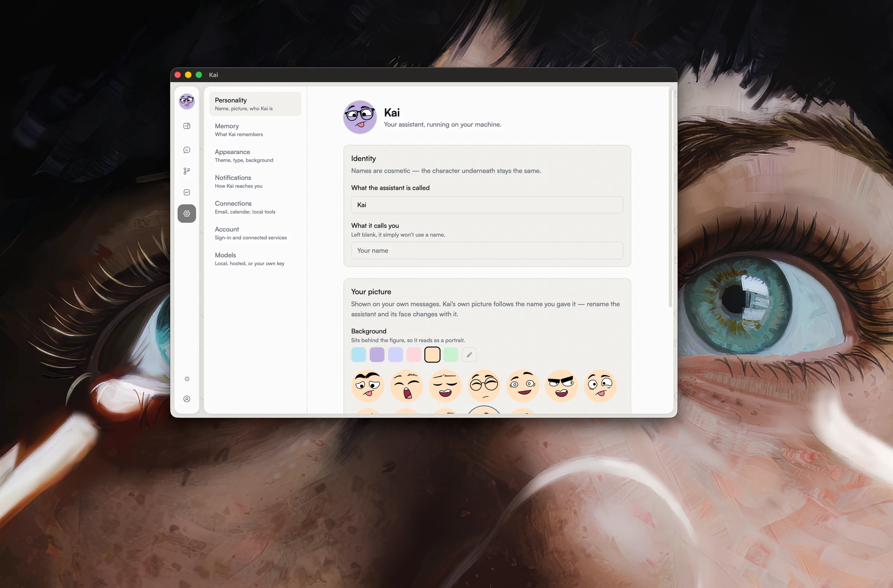Image resolution: width=893 pixels, height=588 pixels.
Task: Click the settings page vertical scrollbar
Action: 670,198
